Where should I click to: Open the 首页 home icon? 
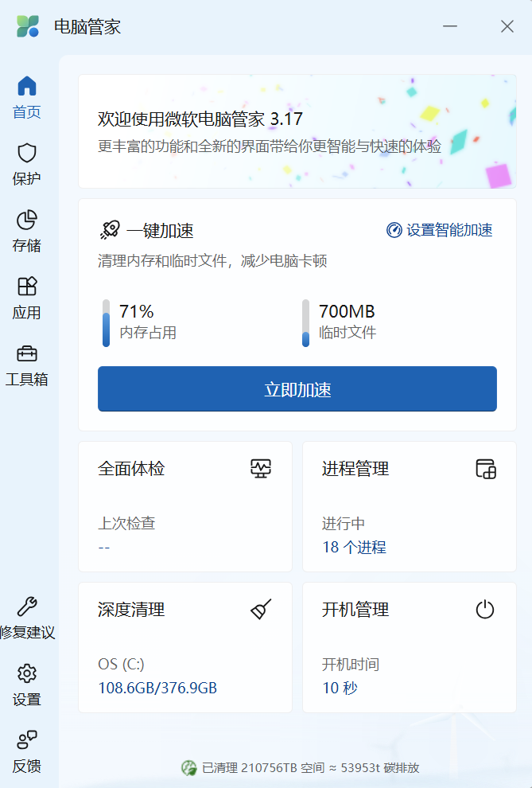tap(27, 86)
